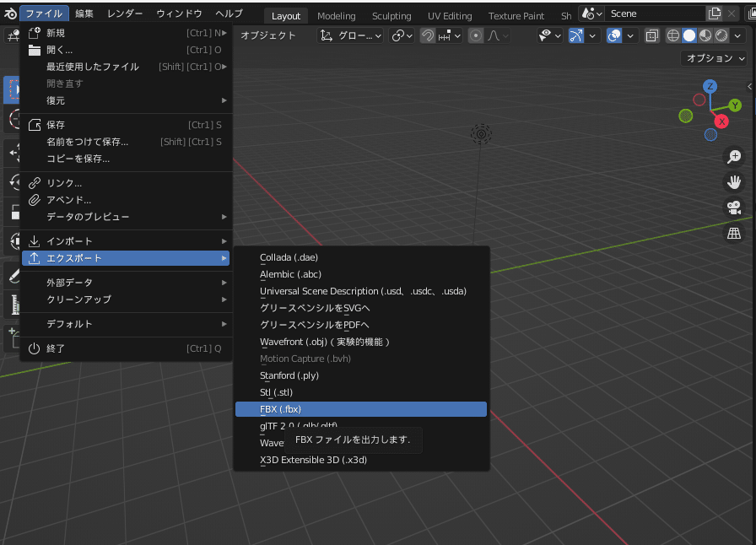756x545 pixels.
Task: Select the light object in the viewport
Action: tap(481, 134)
